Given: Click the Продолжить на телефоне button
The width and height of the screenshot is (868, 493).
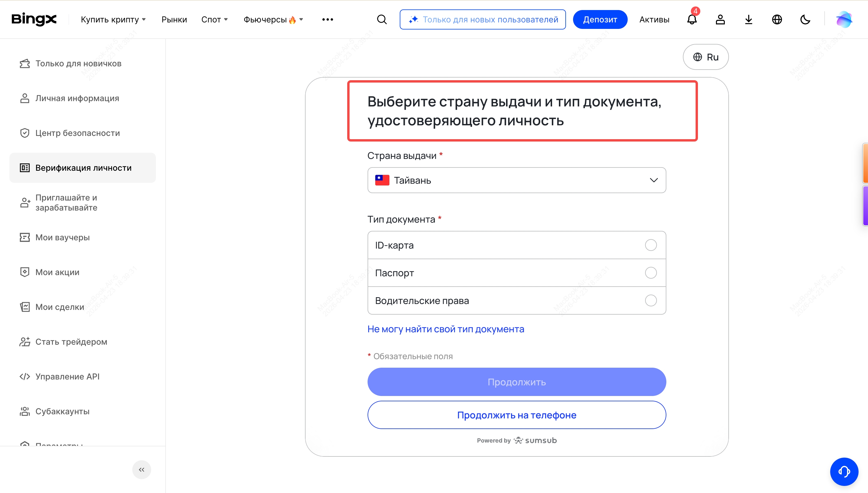Looking at the screenshot, I should [517, 415].
